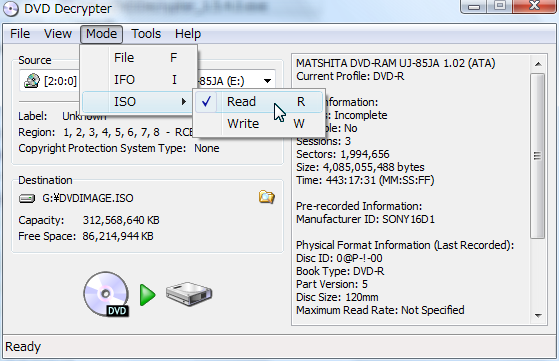
Task: Choose IFO mode from the Mode menu
Action: pyautogui.click(x=139, y=79)
